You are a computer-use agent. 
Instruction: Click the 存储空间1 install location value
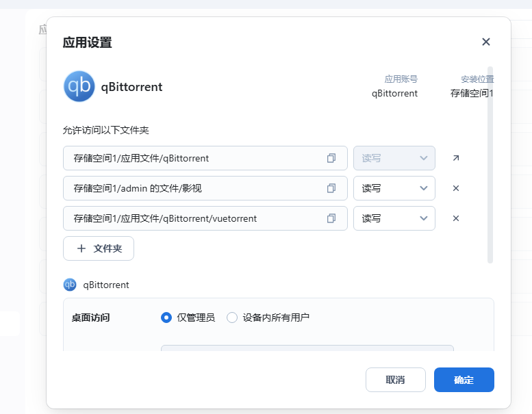pos(472,93)
